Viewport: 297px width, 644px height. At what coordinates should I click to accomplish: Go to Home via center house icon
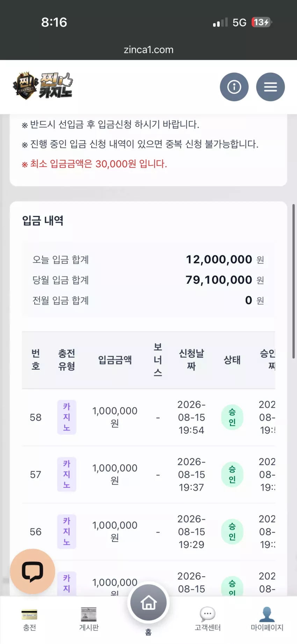[148, 602]
